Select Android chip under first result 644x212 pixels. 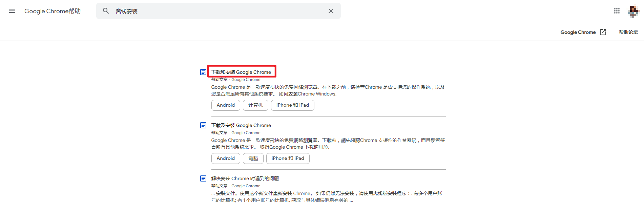(x=226, y=105)
